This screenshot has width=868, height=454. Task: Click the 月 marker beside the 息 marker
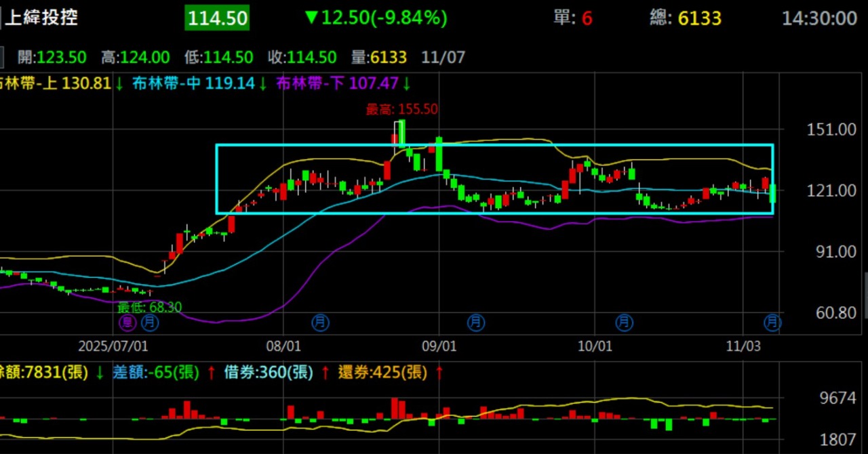tap(150, 322)
